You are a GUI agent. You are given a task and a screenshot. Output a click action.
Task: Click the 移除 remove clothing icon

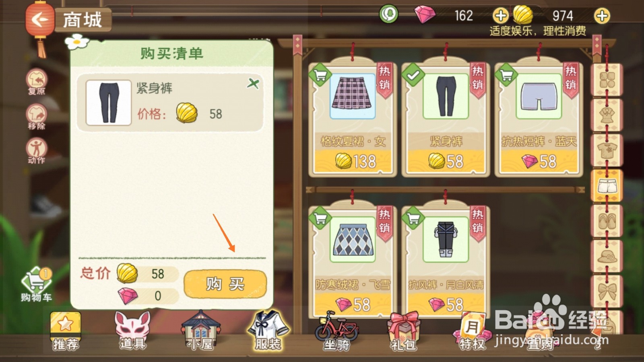point(37,117)
